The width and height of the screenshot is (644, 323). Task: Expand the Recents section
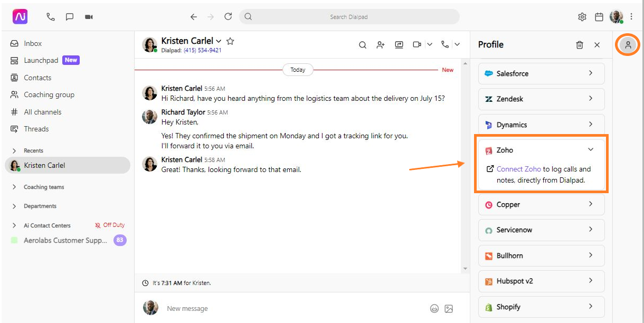pos(14,151)
